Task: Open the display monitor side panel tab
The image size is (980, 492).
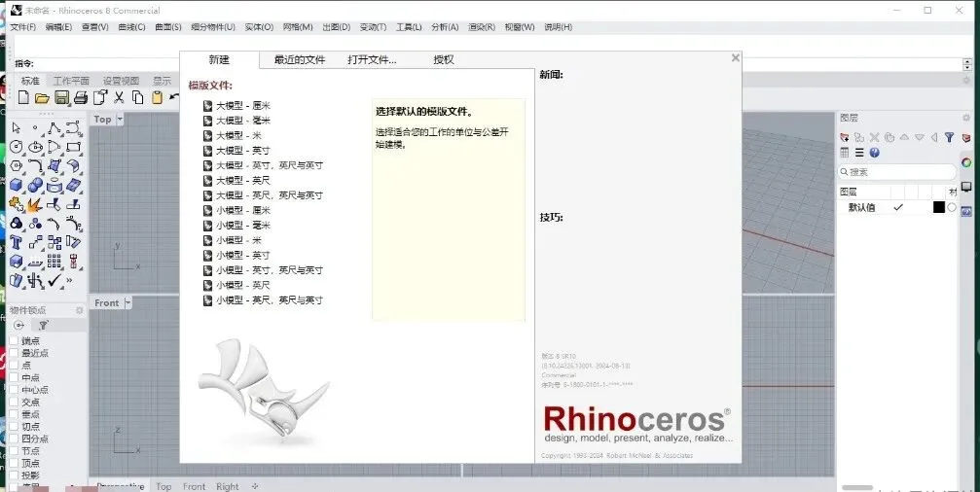Action: coord(966,187)
